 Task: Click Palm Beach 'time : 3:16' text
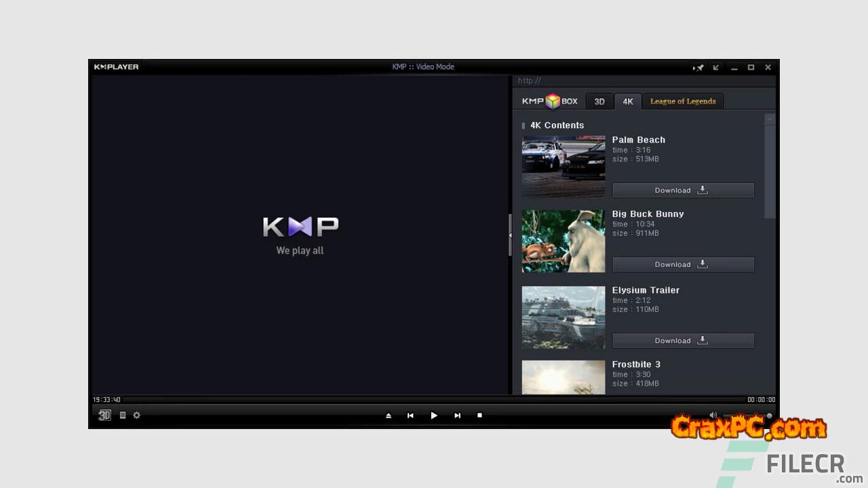tap(631, 150)
